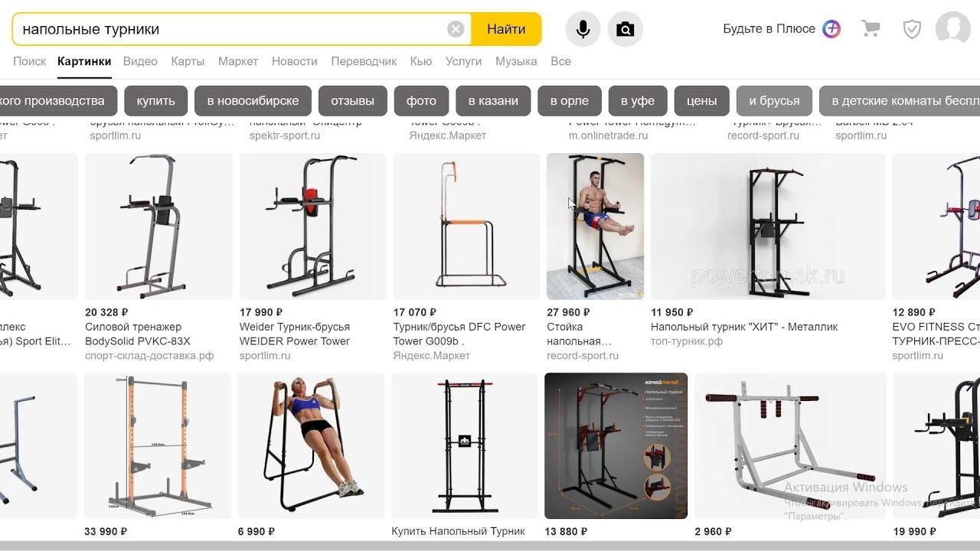The image size is (980, 551).
Task: Clear the search field with the X icon
Action: point(456,29)
